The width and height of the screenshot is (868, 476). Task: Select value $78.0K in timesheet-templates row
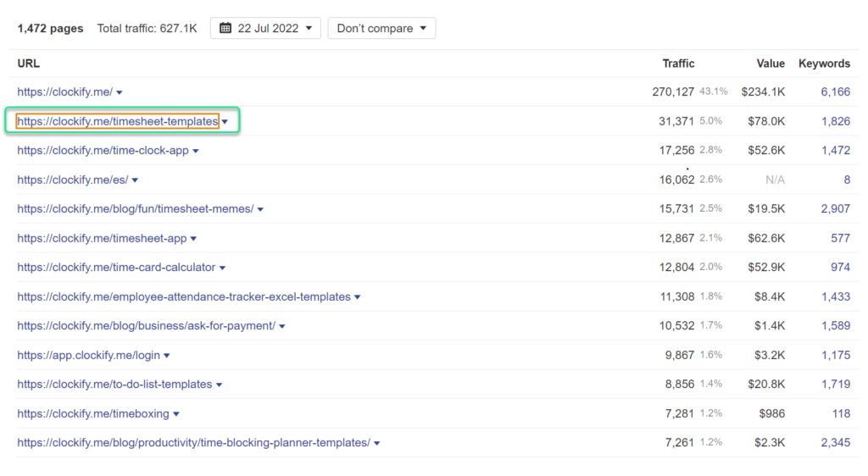click(x=766, y=121)
